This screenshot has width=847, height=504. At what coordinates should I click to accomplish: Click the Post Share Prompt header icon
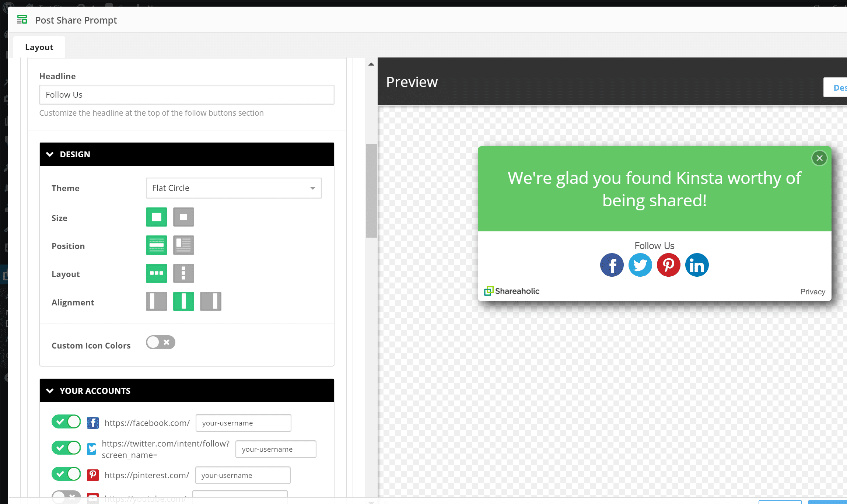coord(22,20)
